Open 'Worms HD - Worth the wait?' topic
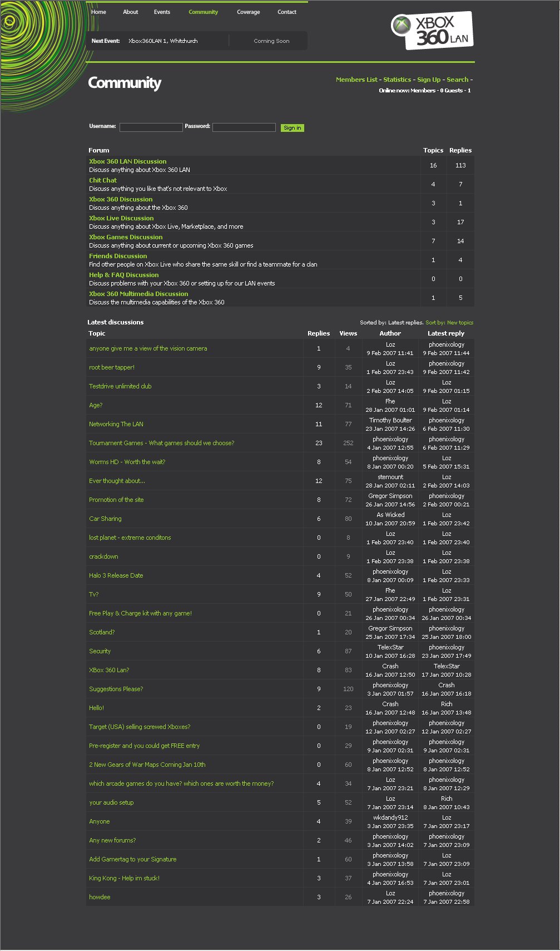This screenshot has width=560, height=951. pyautogui.click(x=127, y=462)
